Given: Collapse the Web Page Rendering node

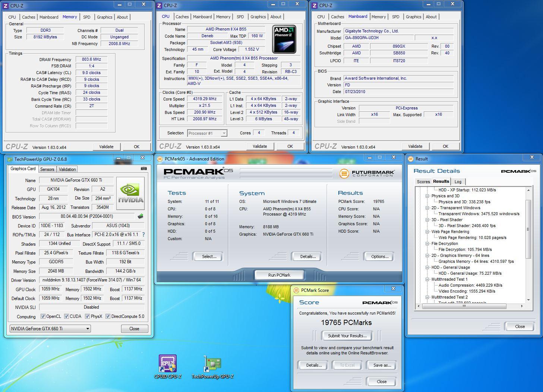Looking at the screenshot, I should point(427,232).
